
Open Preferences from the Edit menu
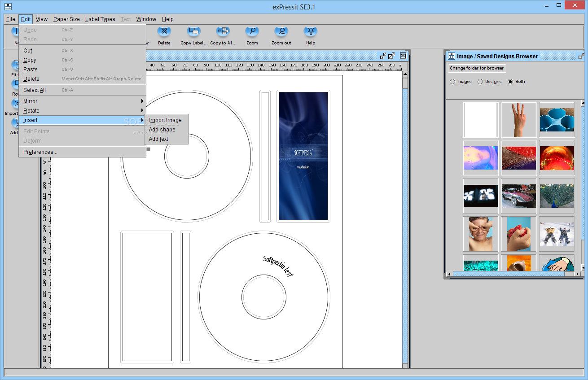tap(40, 152)
